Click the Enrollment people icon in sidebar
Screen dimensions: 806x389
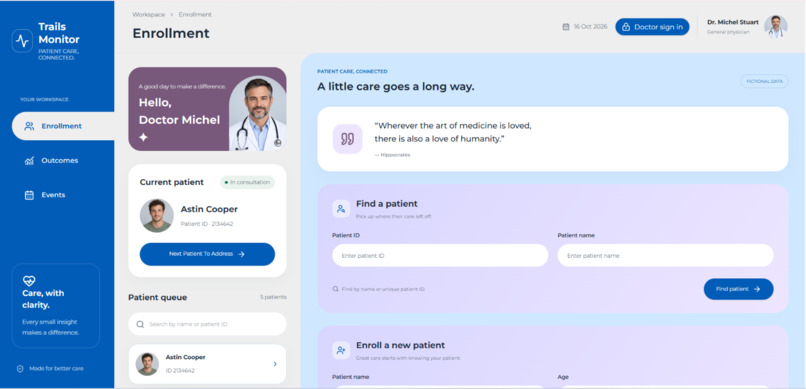29,126
